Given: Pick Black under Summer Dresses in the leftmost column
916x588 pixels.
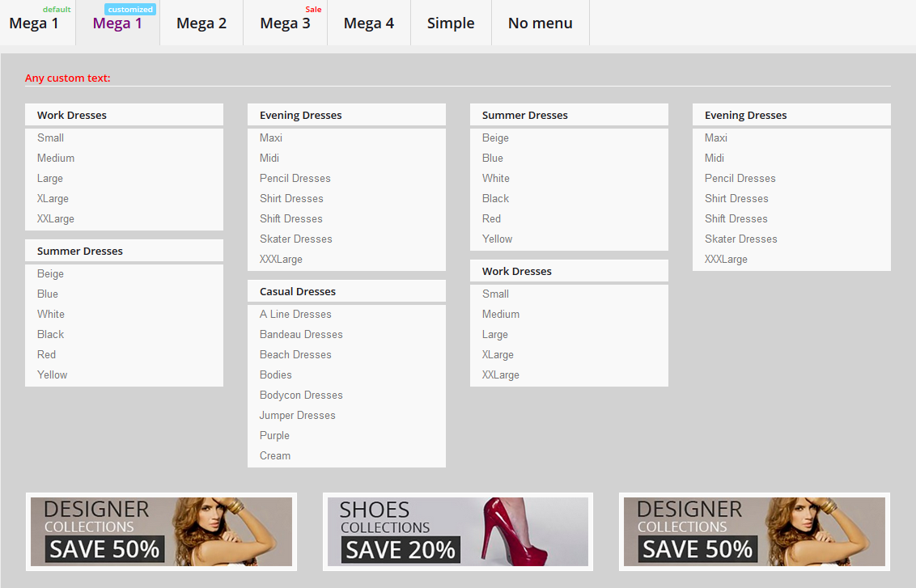Looking at the screenshot, I should coord(51,335).
